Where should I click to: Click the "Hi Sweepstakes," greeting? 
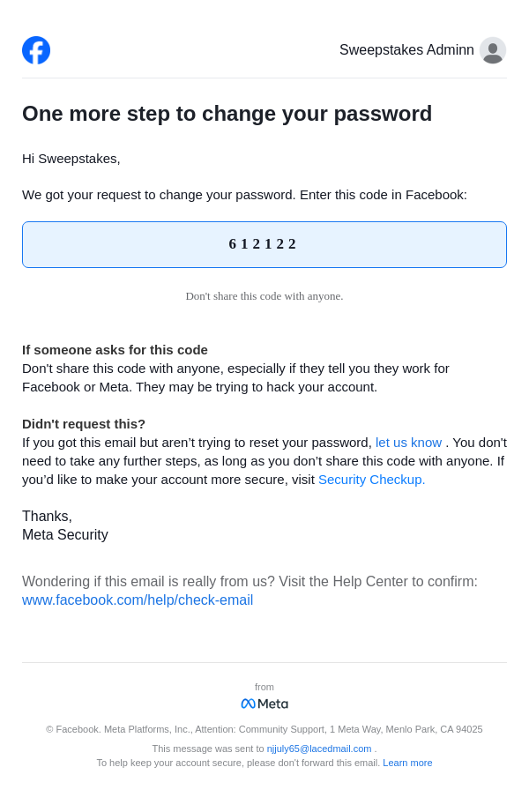[71, 159]
